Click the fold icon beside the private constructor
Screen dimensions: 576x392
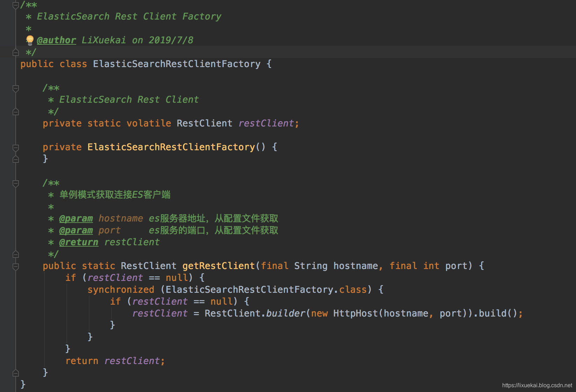15,148
